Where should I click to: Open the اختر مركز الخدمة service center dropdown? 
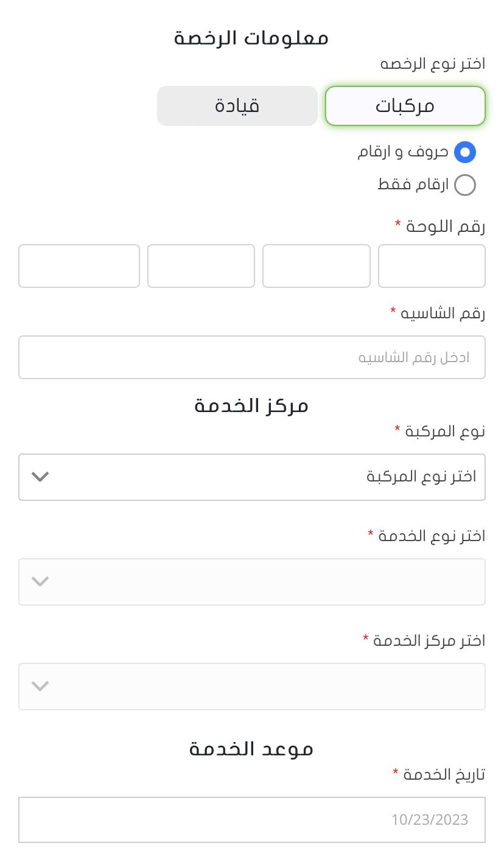coord(251,687)
